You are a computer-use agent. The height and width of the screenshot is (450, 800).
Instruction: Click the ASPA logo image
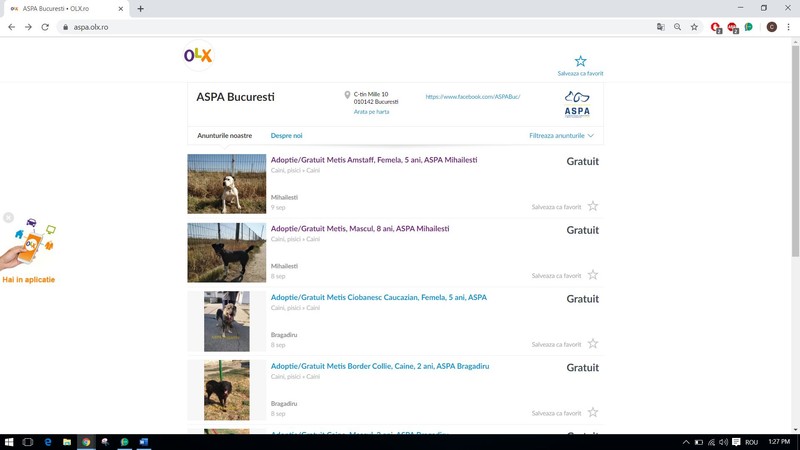pos(577,104)
